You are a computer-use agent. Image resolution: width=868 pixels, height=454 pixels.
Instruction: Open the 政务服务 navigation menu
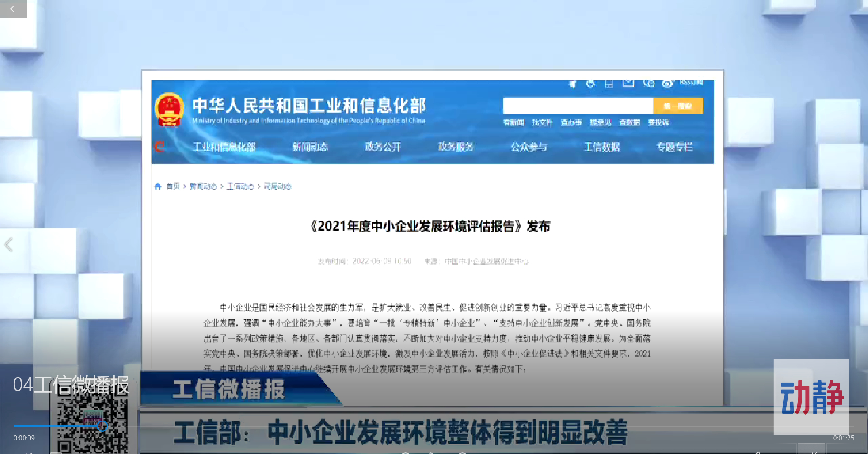pos(456,147)
